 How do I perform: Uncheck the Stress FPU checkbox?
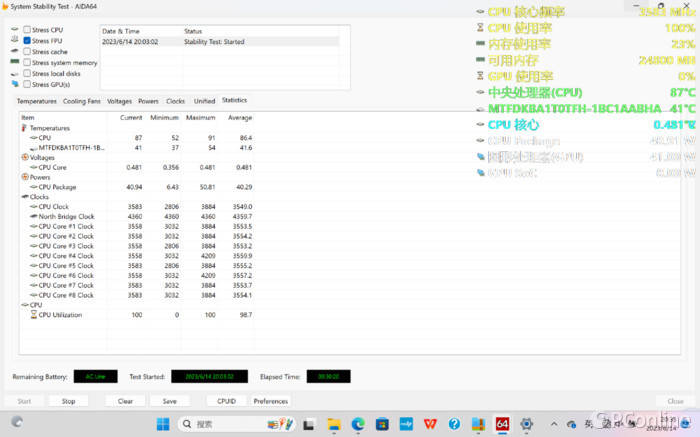coord(27,41)
